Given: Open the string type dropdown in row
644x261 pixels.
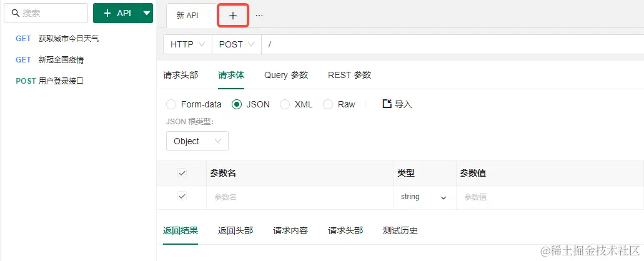Looking at the screenshot, I should pyautogui.click(x=424, y=197).
